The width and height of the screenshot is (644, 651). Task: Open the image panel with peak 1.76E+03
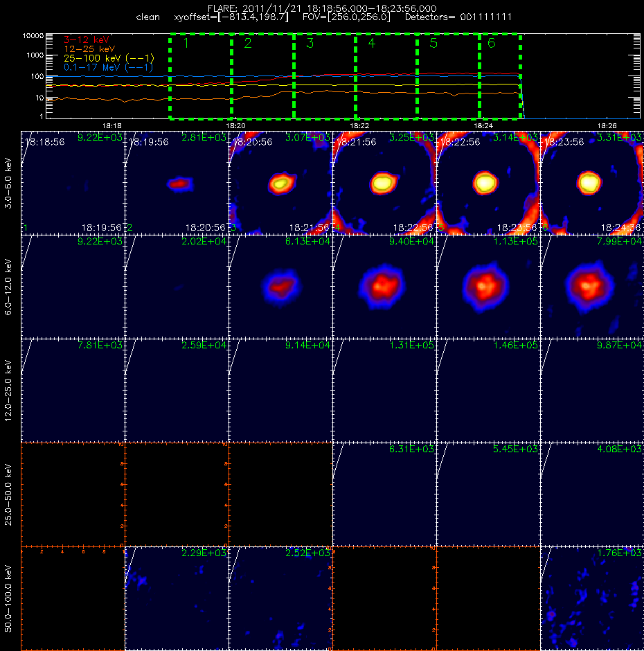click(x=592, y=598)
